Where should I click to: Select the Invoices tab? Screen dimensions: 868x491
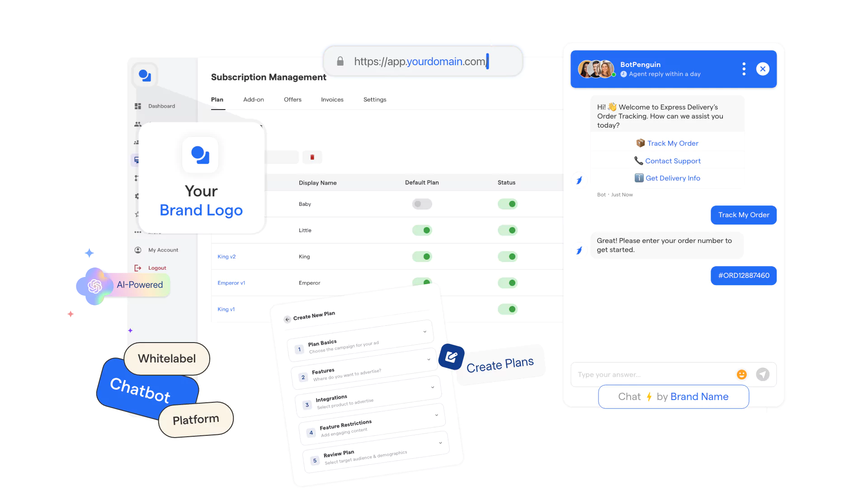click(333, 100)
